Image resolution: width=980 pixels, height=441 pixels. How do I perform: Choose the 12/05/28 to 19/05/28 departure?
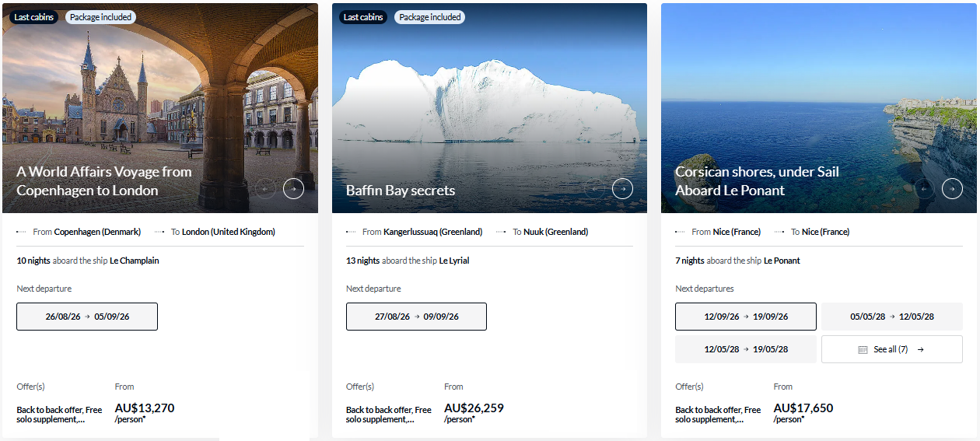746,349
